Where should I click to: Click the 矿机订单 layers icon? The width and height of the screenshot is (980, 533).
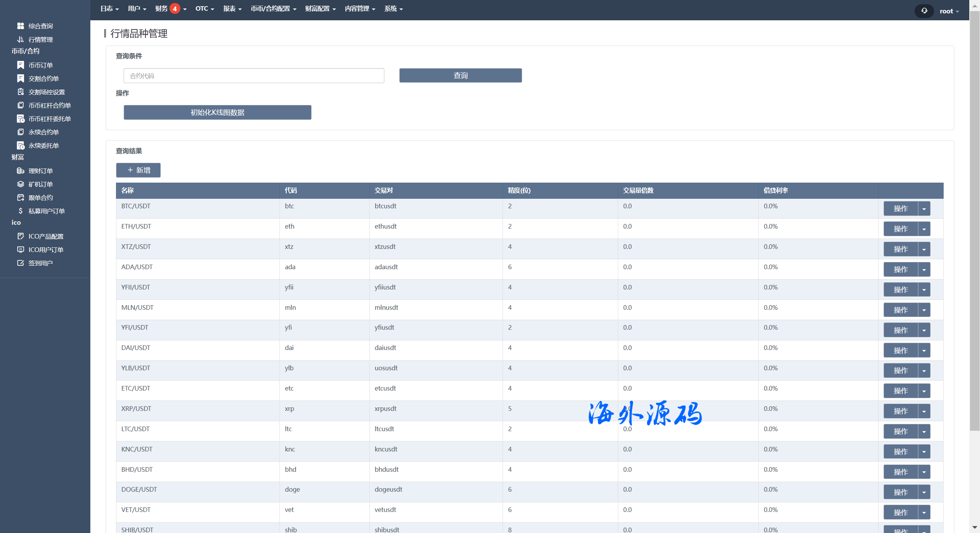(21, 184)
